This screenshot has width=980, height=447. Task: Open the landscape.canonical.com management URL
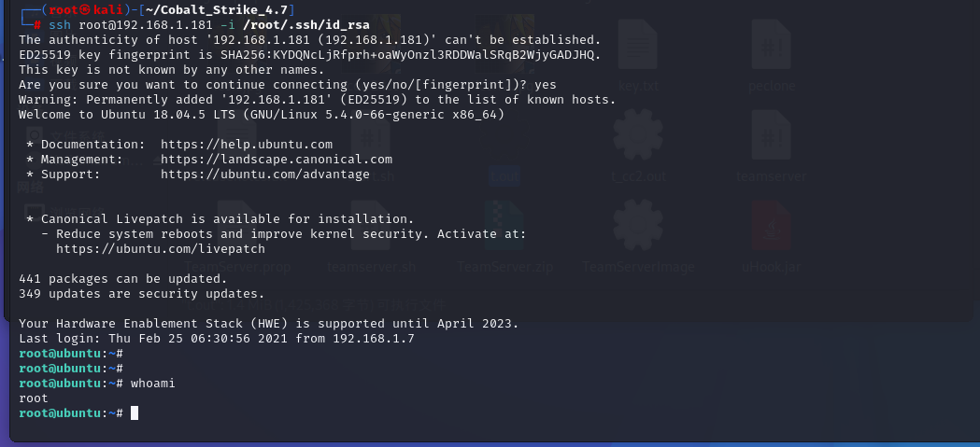277,160
